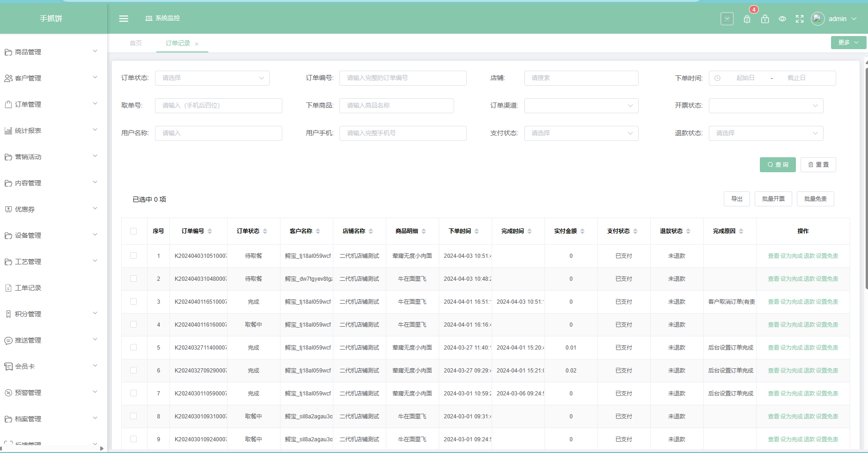Screen dimensions: 868x453
Task: Open the 退款状态 filter dropdown
Action: [766, 133]
